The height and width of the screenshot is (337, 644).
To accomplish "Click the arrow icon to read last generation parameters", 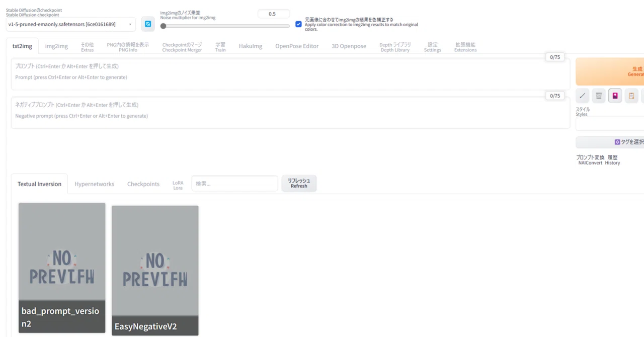I will (x=582, y=96).
